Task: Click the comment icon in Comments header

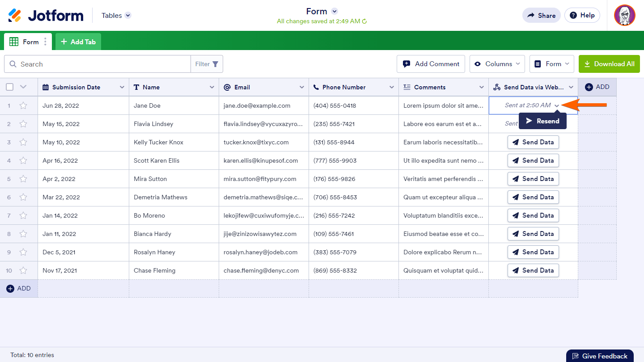Action: [407, 87]
